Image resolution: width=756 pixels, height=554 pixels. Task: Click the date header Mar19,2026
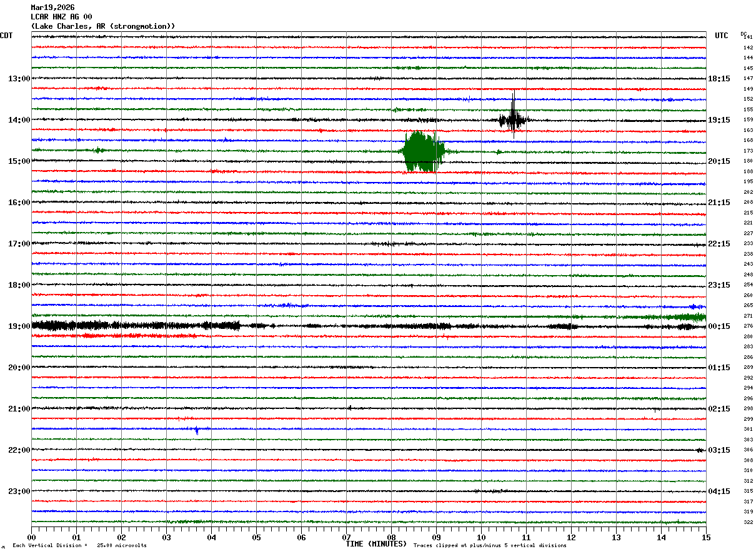52,8
